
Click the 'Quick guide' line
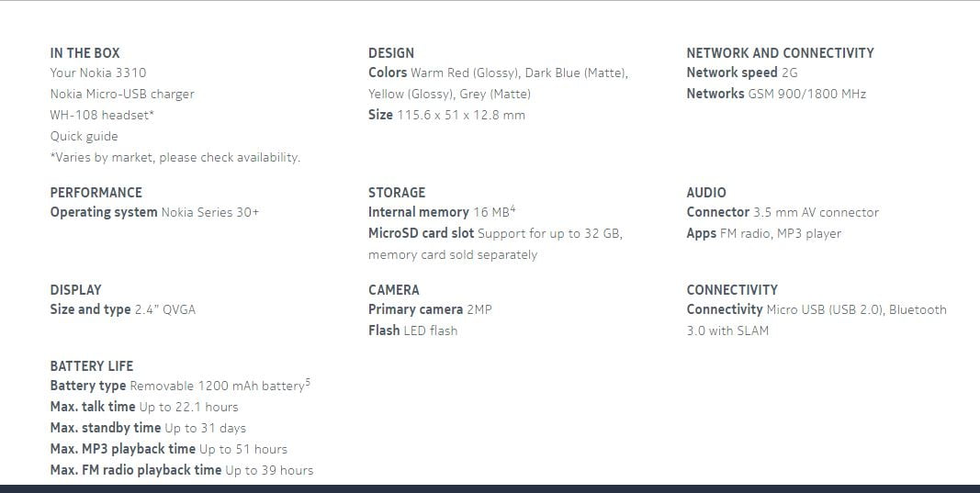coord(84,136)
